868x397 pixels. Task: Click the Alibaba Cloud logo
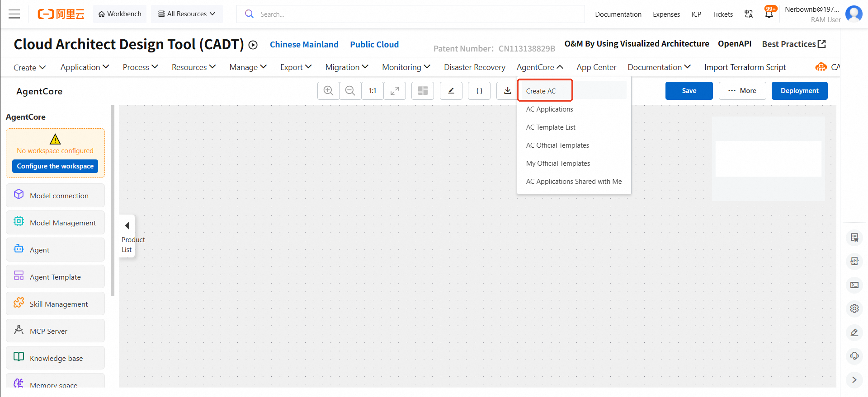61,14
